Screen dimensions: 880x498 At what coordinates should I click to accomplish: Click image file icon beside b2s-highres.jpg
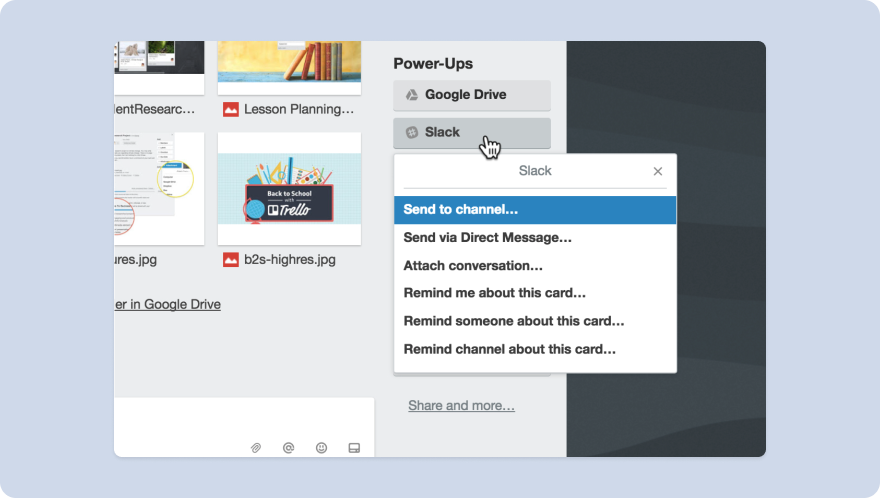(230, 260)
